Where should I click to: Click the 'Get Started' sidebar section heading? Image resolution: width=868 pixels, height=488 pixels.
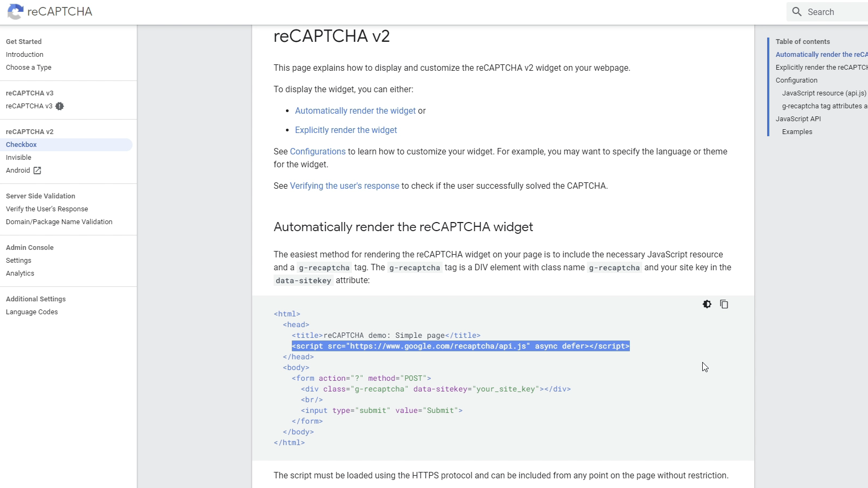tap(24, 42)
